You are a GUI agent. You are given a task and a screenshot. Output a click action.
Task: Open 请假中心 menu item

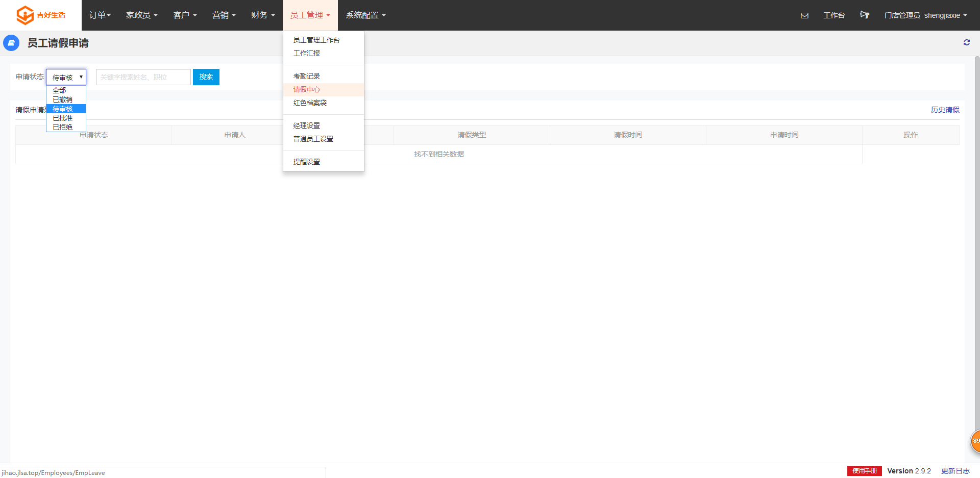(324, 89)
